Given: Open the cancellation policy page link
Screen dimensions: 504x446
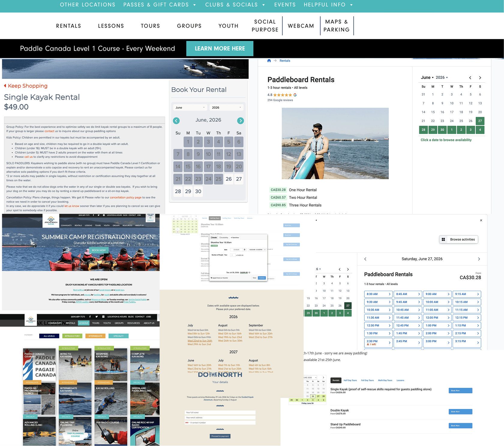Looking at the screenshot, I should 125,198.
